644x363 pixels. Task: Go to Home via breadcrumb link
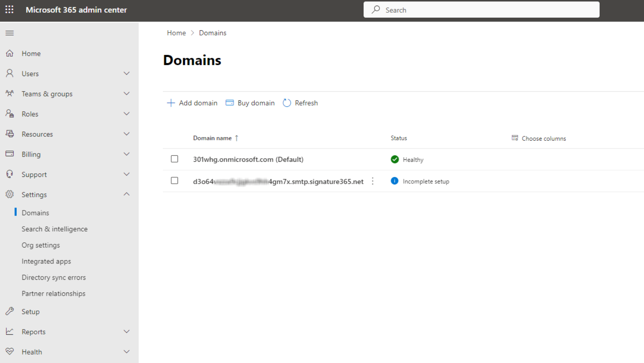[x=176, y=33]
